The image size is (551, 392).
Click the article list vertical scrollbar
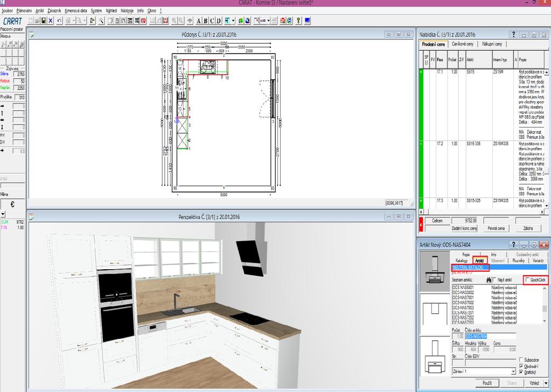click(545, 304)
